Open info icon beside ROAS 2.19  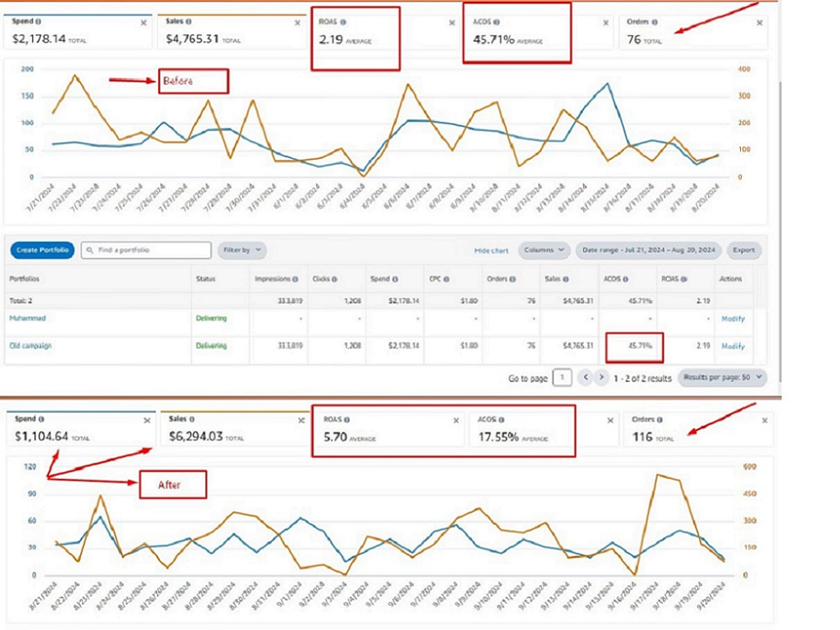point(343,22)
